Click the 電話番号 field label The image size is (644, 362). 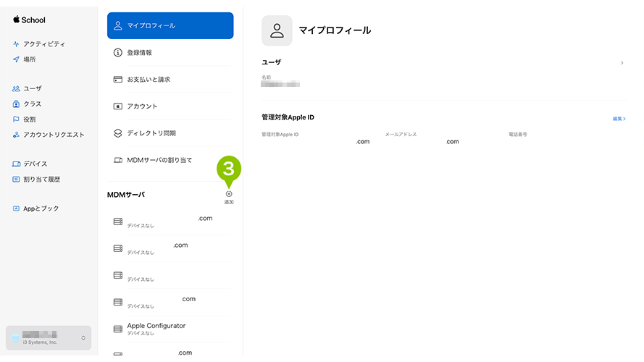[x=517, y=134]
